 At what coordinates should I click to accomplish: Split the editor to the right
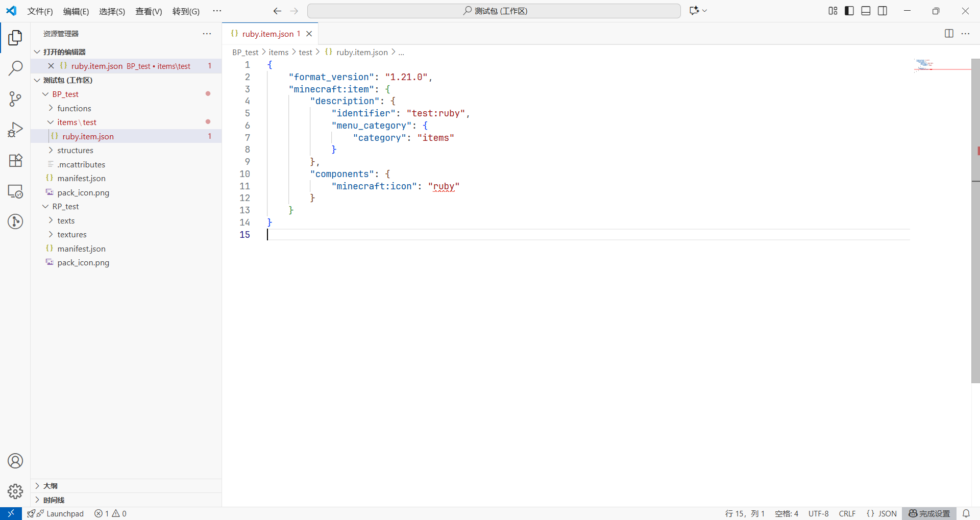[x=949, y=34]
